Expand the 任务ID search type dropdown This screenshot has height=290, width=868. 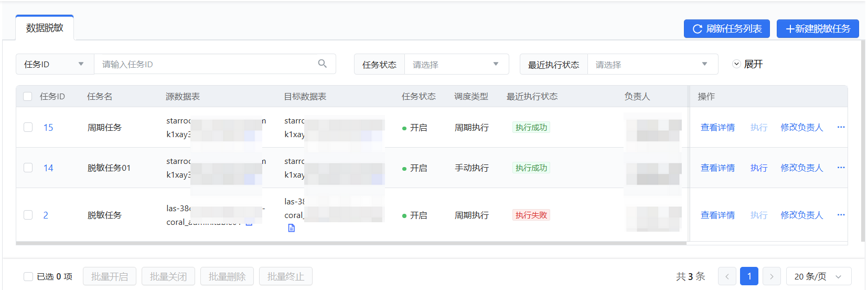pyautogui.click(x=55, y=64)
